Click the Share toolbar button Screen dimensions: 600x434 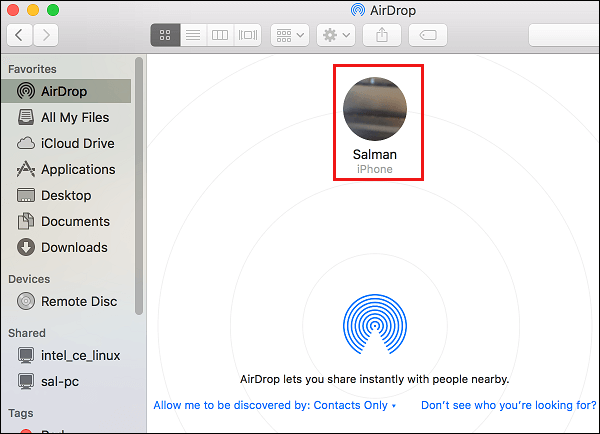pyautogui.click(x=382, y=35)
